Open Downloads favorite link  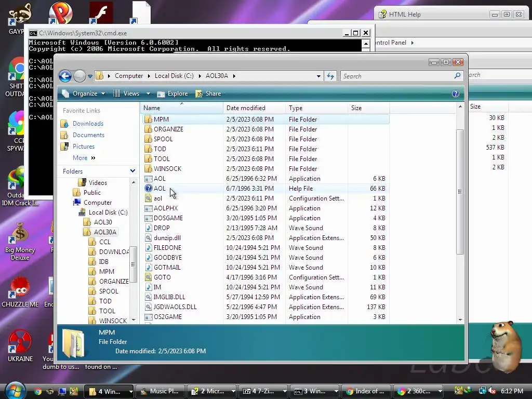point(88,124)
